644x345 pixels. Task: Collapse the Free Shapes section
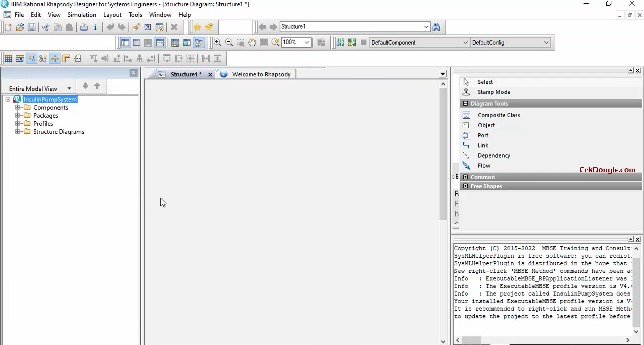(466, 186)
